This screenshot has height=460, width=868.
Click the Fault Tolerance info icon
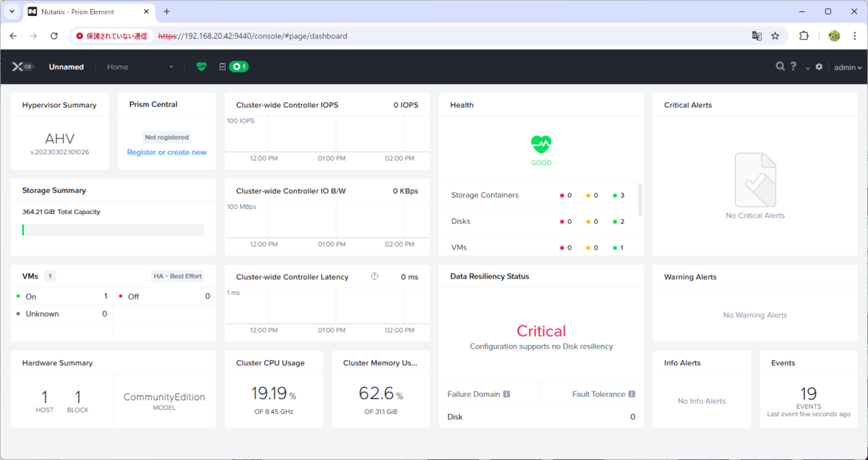pos(631,394)
